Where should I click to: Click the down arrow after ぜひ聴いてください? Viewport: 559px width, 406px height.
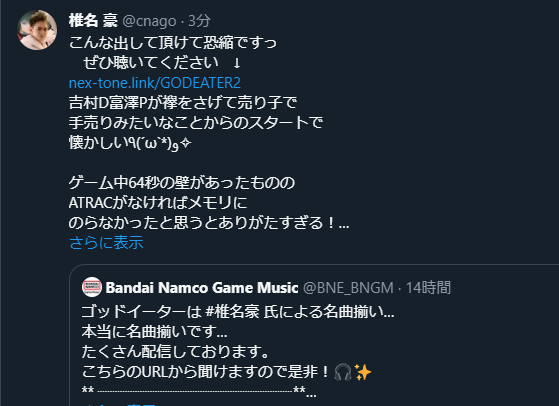click(237, 63)
